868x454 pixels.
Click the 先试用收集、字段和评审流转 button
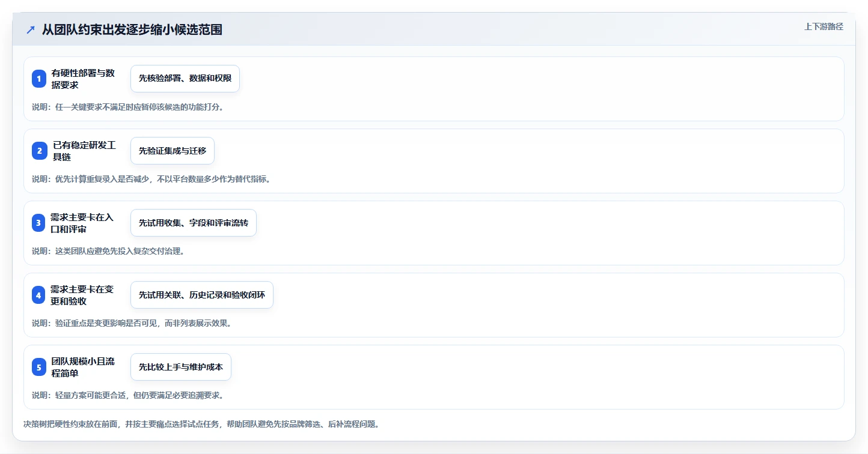[194, 223]
